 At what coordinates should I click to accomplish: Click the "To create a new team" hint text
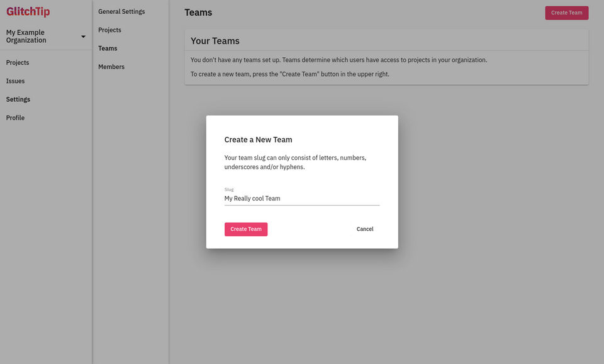pyautogui.click(x=289, y=74)
